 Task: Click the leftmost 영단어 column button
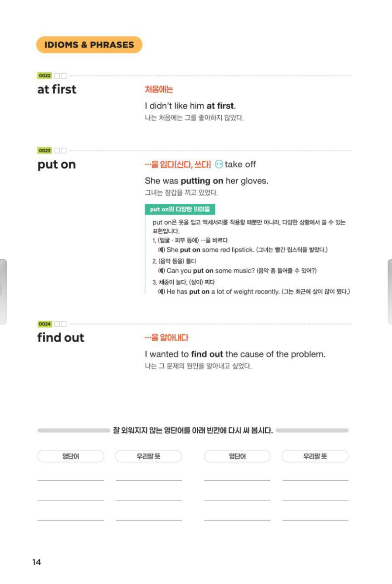71,456
